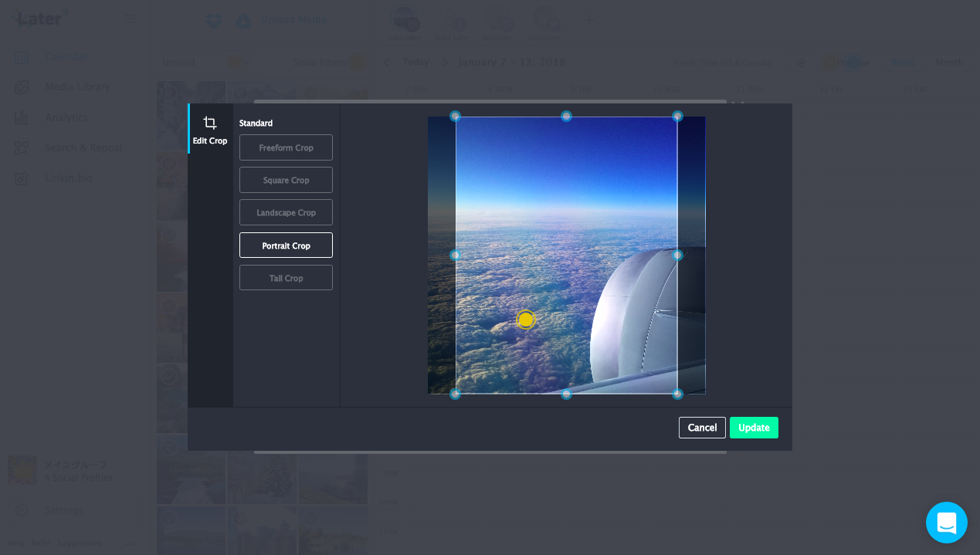This screenshot has width=980, height=555.
Task: Click the bottom-right crop corner handle
Action: (x=677, y=394)
